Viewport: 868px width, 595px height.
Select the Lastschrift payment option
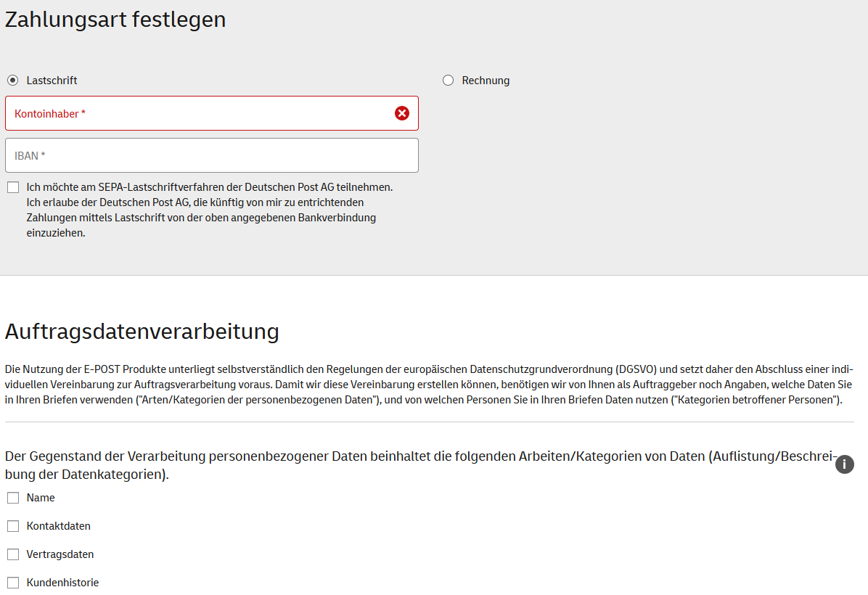(x=13, y=81)
